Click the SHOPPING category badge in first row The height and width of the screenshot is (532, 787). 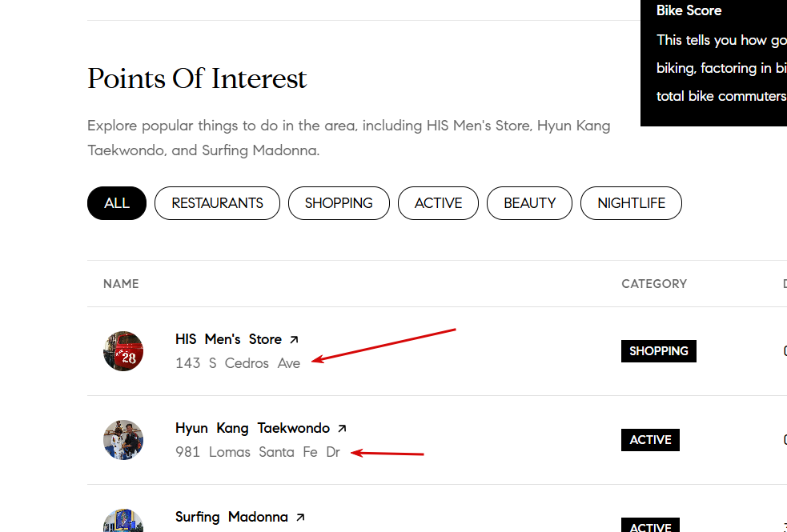(658, 351)
